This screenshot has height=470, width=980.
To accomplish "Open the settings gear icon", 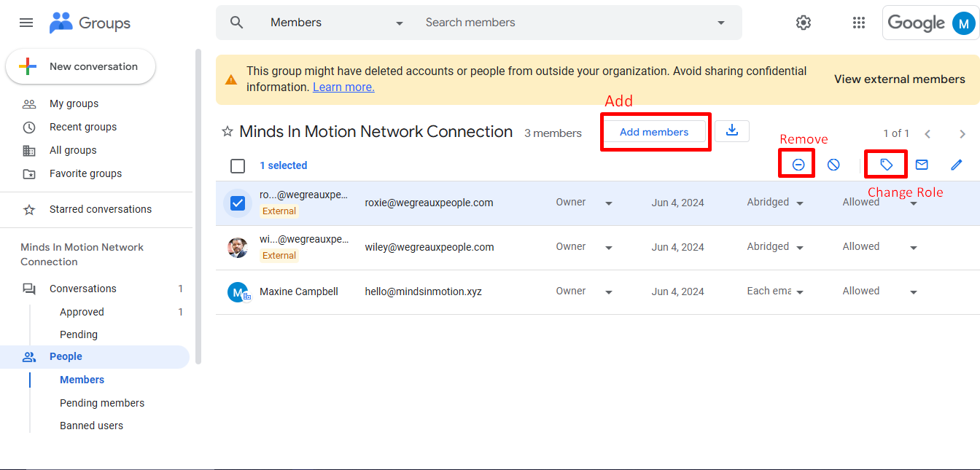I will pos(804,23).
